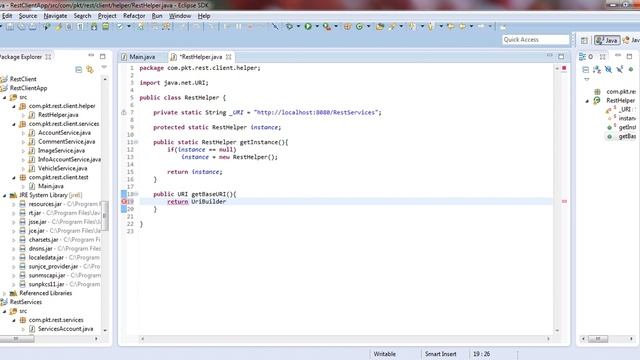Viewport: 640px width, 360px height.
Task: Click the Print toolbar icon
Action: coord(33,27)
